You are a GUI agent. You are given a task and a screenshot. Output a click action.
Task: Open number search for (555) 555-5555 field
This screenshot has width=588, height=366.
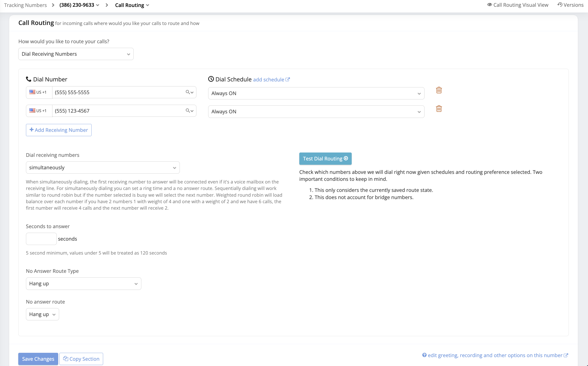point(189,92)
